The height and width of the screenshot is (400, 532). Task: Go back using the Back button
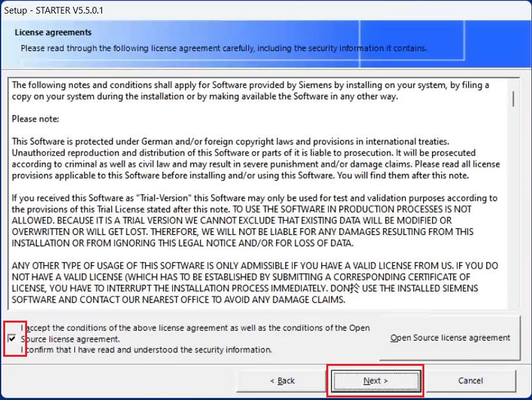282,381
